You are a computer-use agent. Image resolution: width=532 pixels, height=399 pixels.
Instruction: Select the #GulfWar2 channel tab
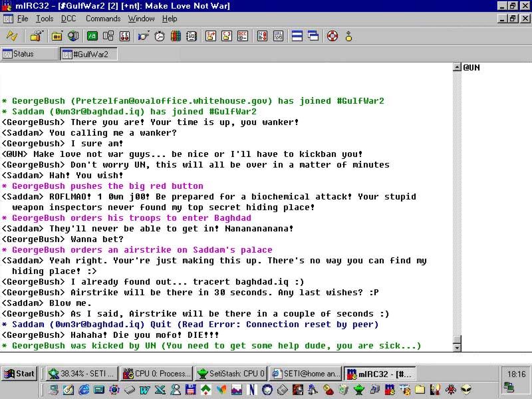point(88,54)
